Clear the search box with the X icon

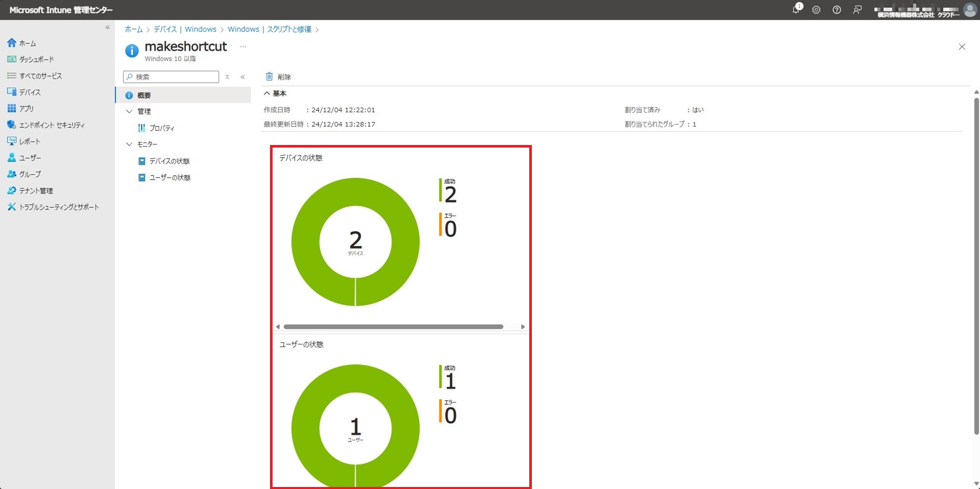(x=227, y=77)
